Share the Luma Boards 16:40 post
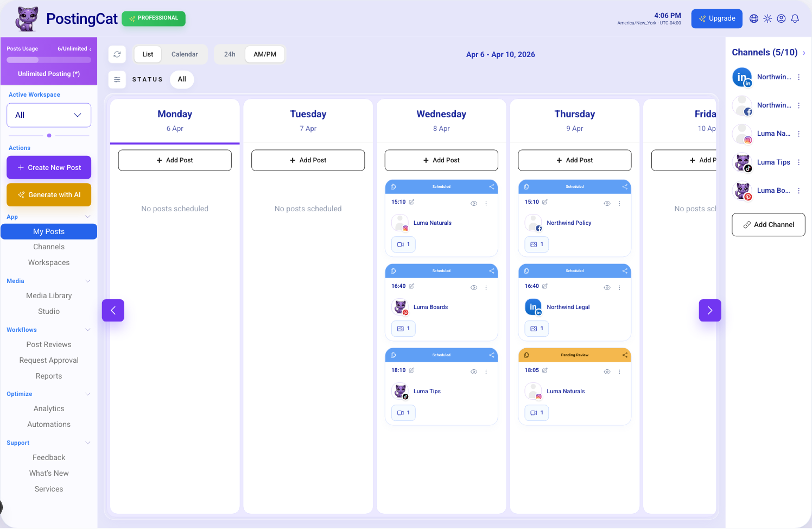 (x=491, y=271)
